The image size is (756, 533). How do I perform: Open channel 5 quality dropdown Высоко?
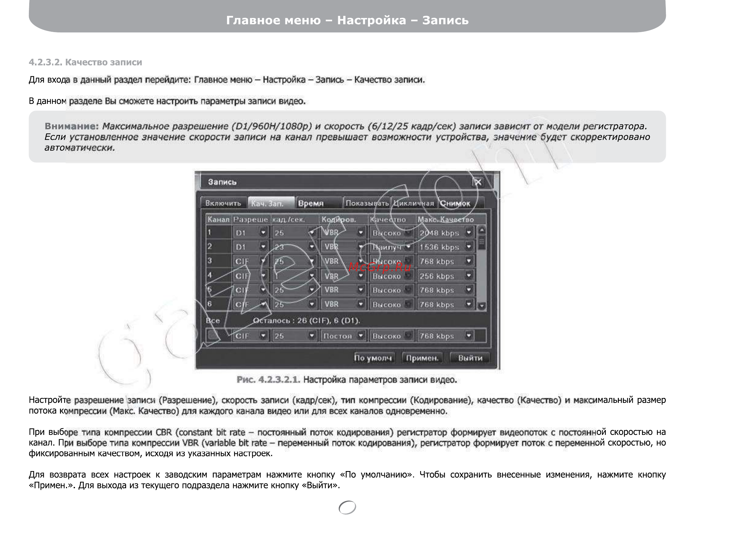click(x=391, y=290)
